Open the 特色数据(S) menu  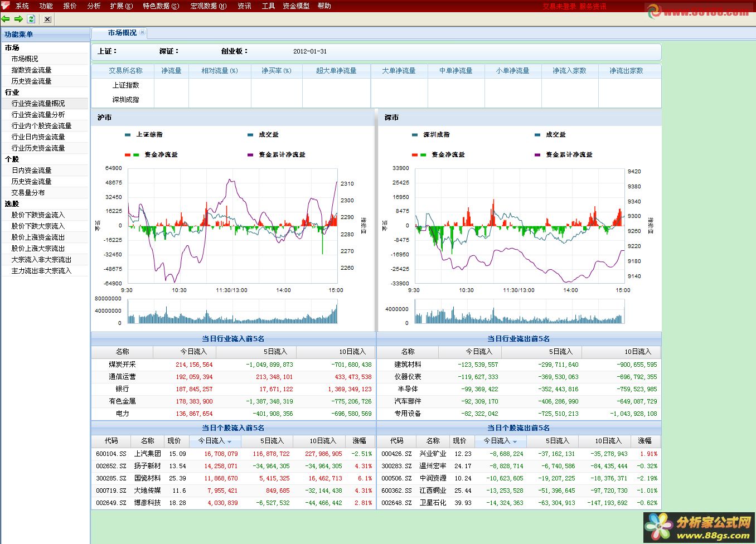[x=161, y=6]
